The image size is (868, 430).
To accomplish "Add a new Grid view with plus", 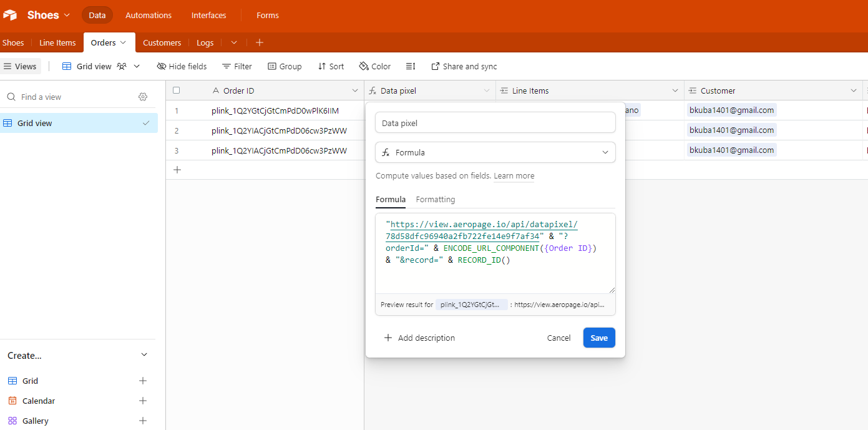I will coord(143,381).
